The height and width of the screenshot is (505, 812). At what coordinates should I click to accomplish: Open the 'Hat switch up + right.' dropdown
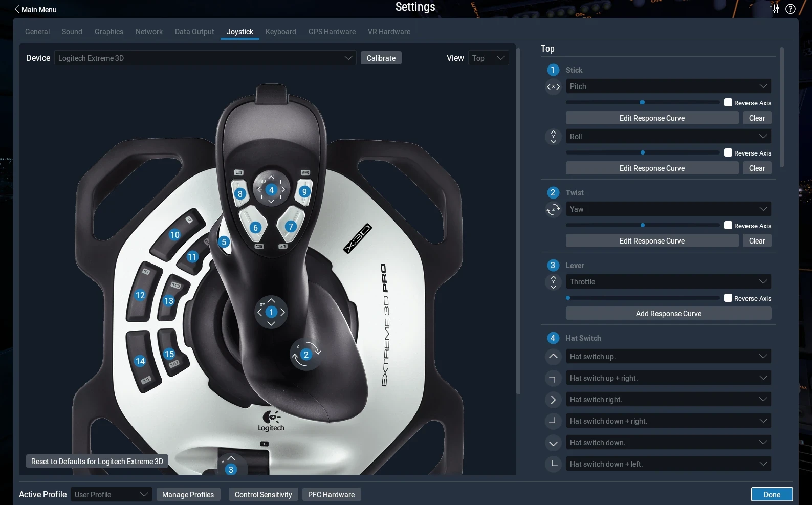click(x=669, y=378)
